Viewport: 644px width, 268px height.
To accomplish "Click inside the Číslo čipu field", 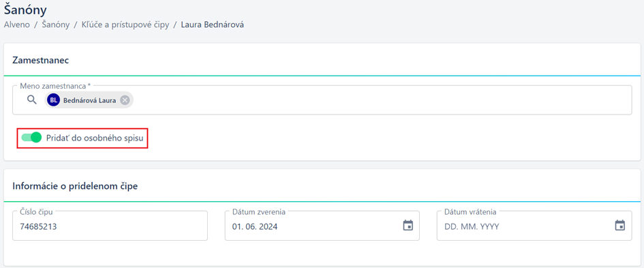I will pos(110,226).
